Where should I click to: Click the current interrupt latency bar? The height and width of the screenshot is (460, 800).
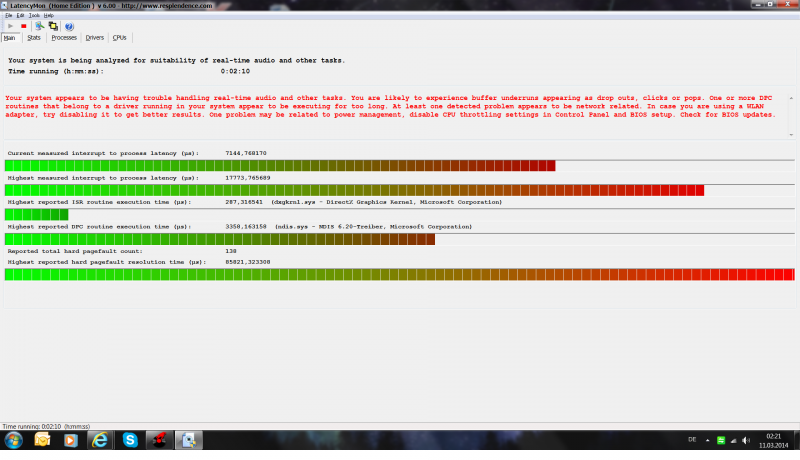pos(399,165)
